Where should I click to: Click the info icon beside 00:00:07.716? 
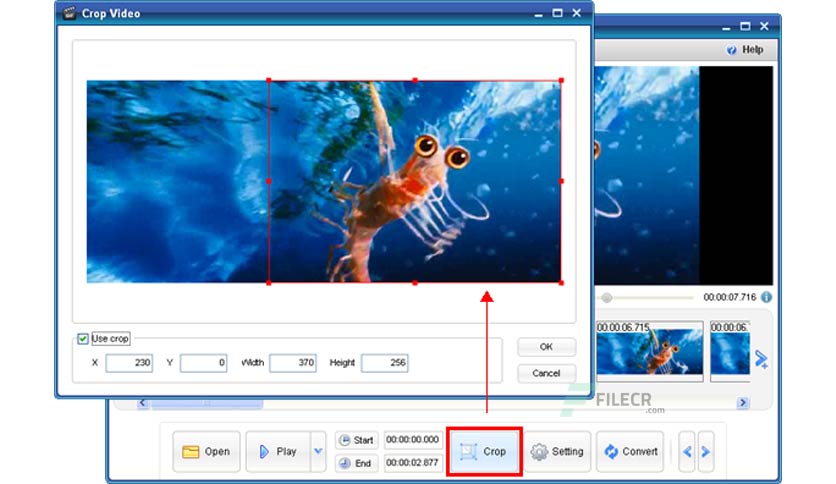click(x=766, y=297)
